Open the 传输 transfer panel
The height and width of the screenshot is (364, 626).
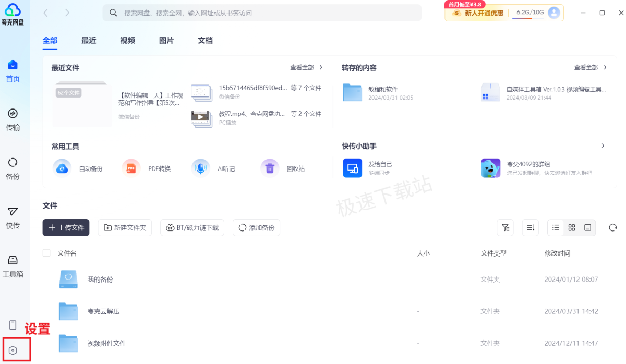pyautogui.click(x=13, y=120)
